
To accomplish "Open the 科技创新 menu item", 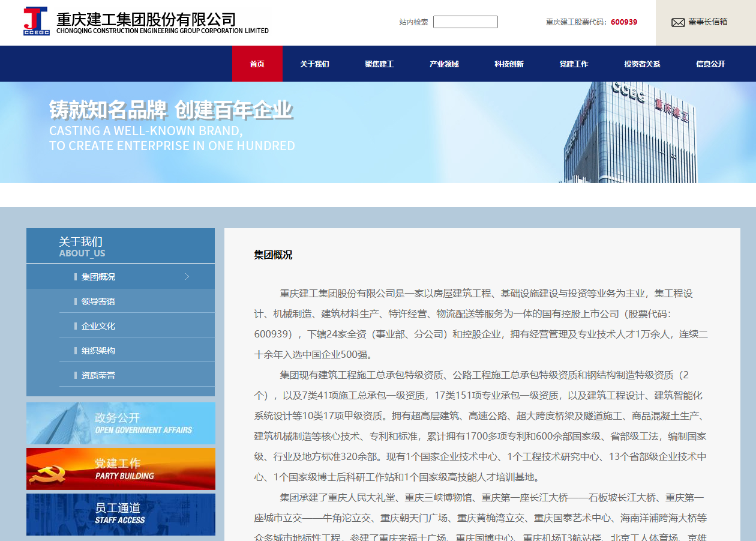I will coord(509,64).
